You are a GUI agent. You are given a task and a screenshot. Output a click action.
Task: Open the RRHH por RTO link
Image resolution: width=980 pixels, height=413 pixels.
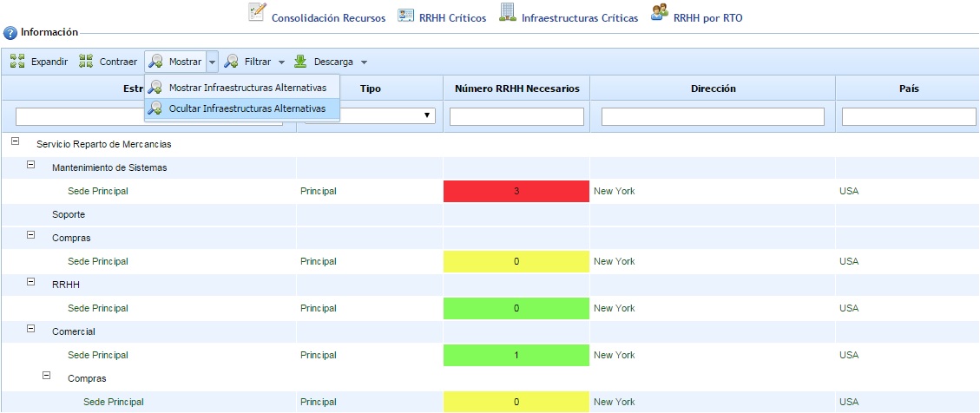(x=707, y=17)
